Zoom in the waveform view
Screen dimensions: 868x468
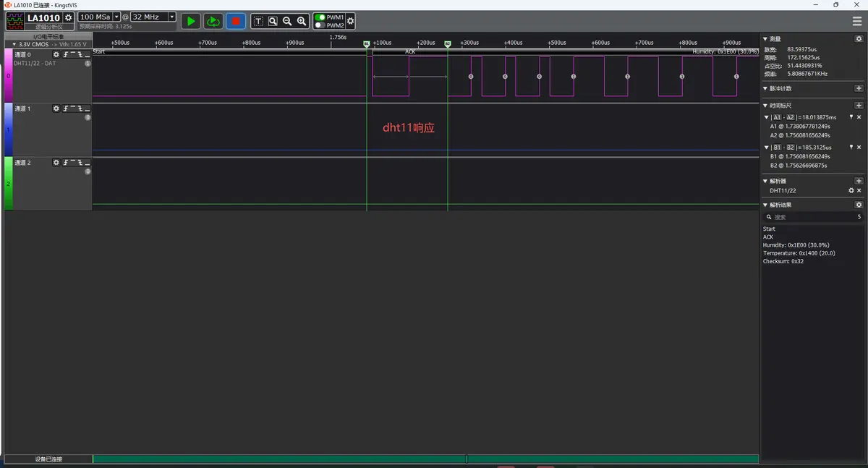[302, 21]
